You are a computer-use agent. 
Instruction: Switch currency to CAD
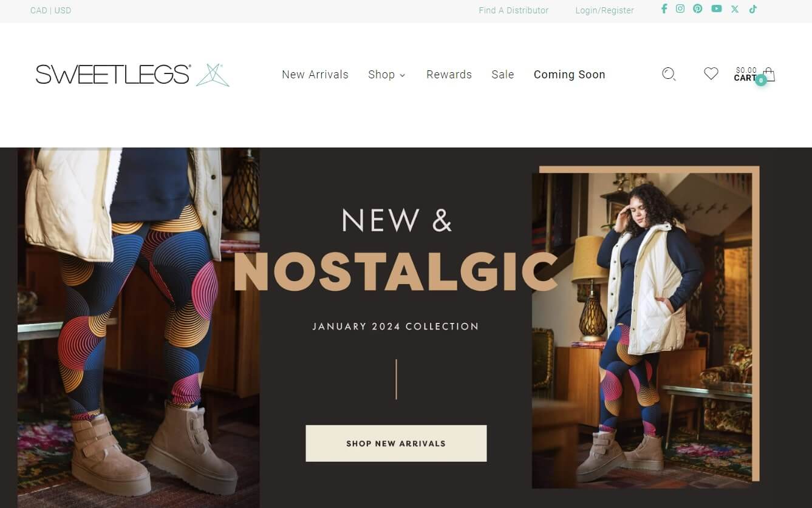point(38,10)
